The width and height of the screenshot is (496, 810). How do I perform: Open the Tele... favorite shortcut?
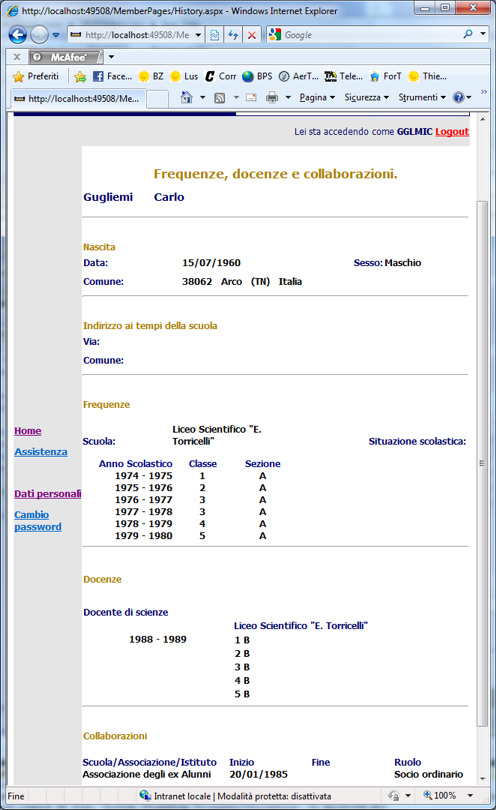pos(344,76)
